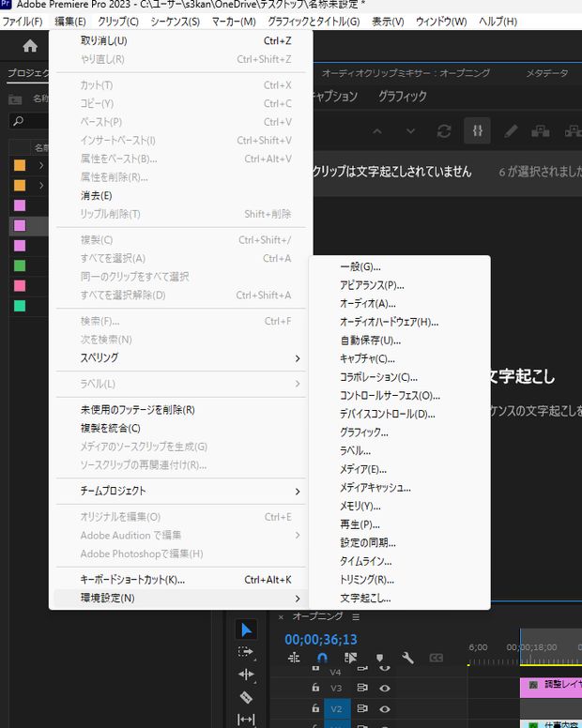The height and width of the screenshot is (728, 582).
Task: Open キーボードショートカット(K)...
Action: pos(180,580)
